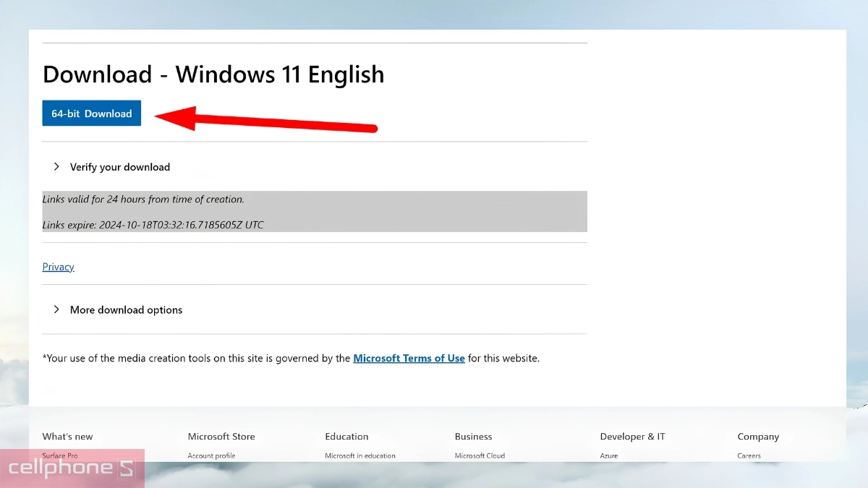Open the Microsoft Terms of Use link
The height and width of the screenshot is (488, 868).
[409, 358]
